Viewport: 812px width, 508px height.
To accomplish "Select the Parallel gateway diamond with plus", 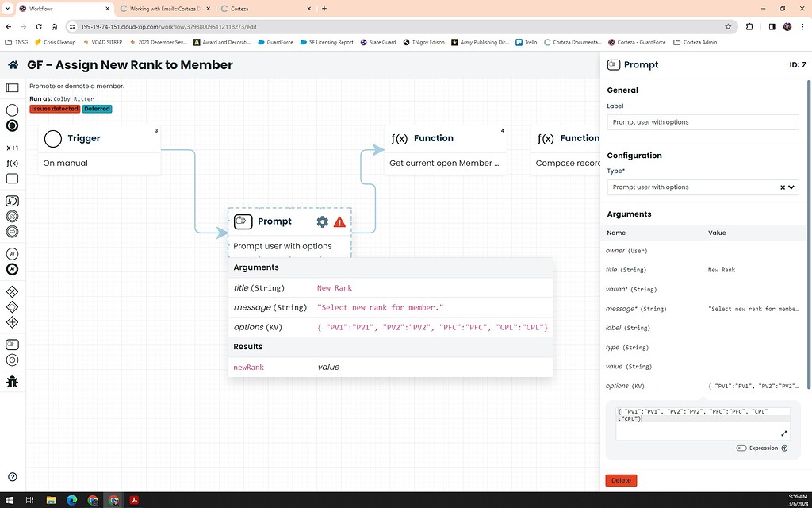I will point(12,322).
